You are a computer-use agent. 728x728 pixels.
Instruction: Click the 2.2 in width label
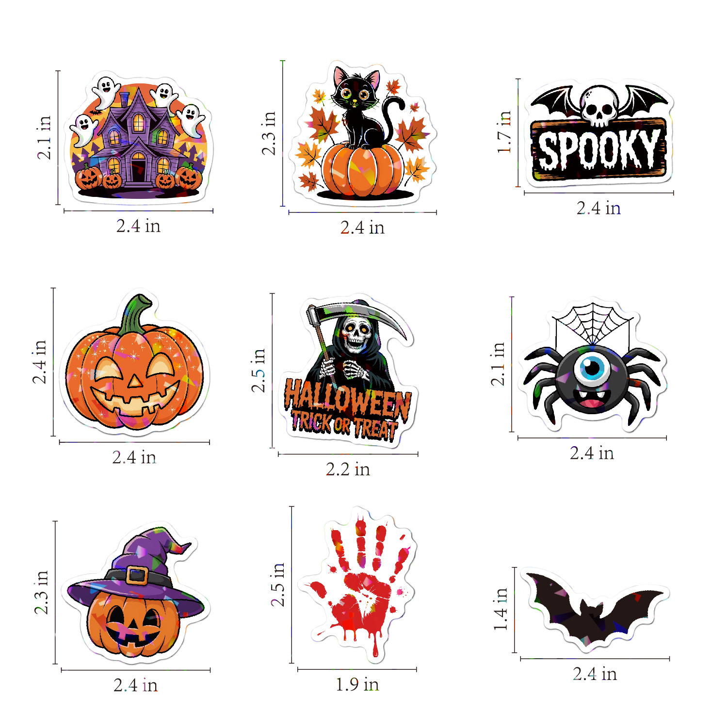348,469
